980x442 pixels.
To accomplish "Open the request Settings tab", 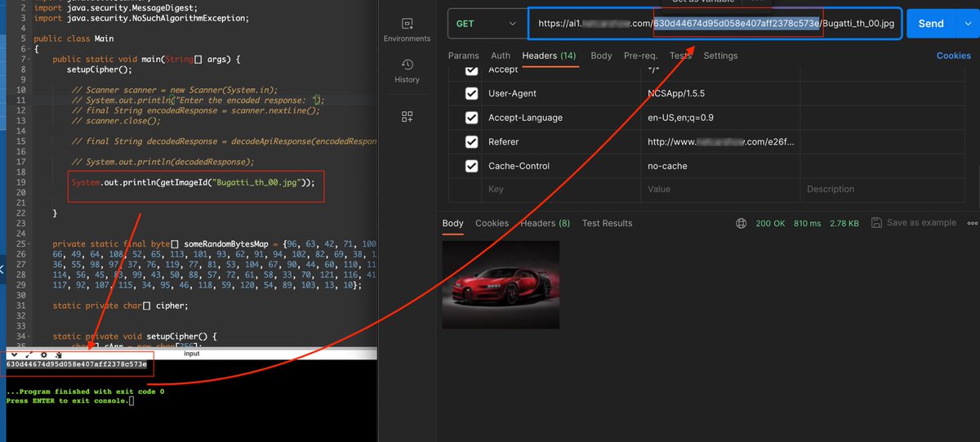I will [720, 56].
